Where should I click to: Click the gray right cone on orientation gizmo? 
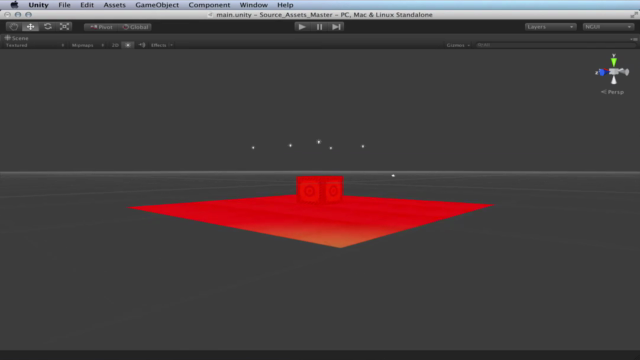[x=625, y=72]
